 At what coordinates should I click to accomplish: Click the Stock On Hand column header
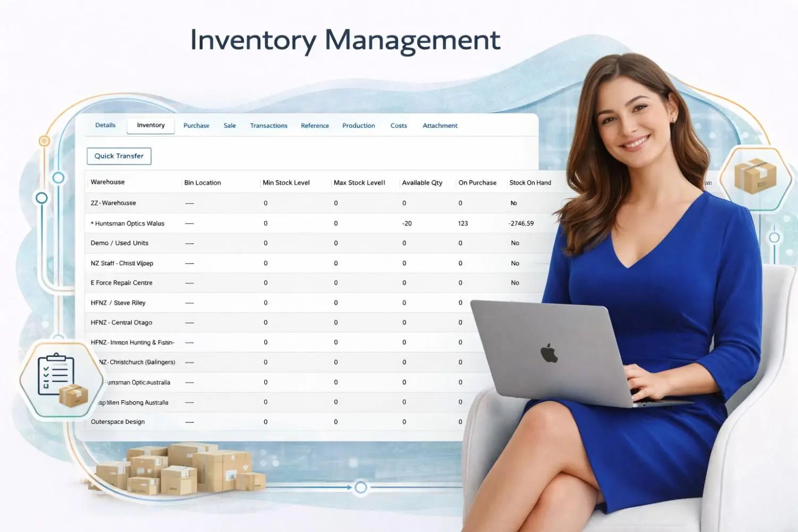(x=530, y=182)
